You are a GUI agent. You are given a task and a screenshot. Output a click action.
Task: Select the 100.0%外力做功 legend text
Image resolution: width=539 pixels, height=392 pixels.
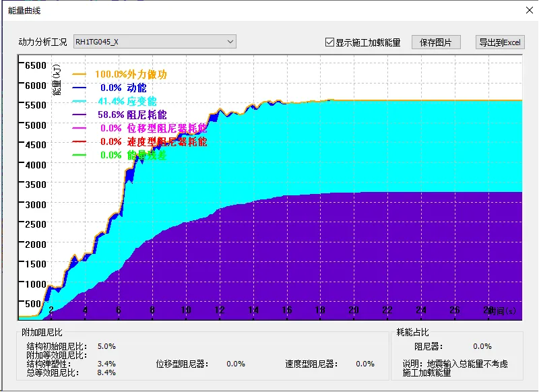coord(131,74)
